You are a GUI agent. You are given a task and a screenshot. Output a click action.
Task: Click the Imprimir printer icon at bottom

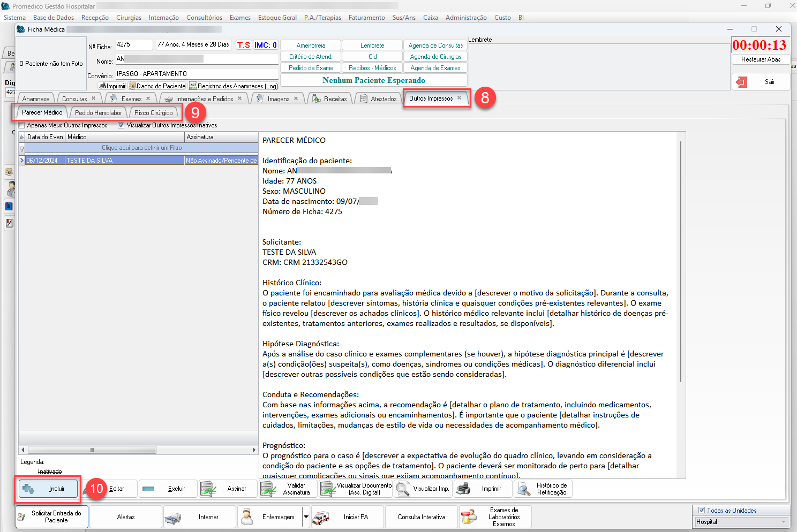tap(483, 489)
